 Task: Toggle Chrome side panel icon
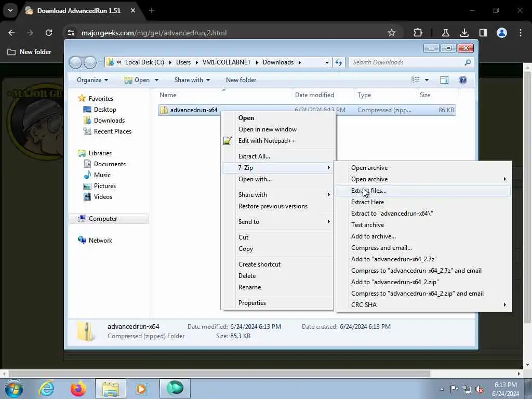pyautogui.click(x=483, y=33)
